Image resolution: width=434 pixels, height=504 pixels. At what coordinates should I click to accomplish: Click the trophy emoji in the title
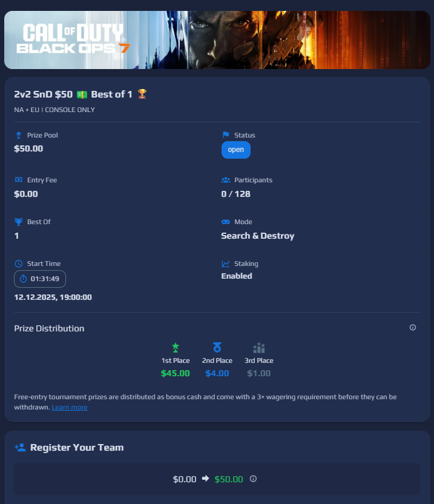[142, 94]
